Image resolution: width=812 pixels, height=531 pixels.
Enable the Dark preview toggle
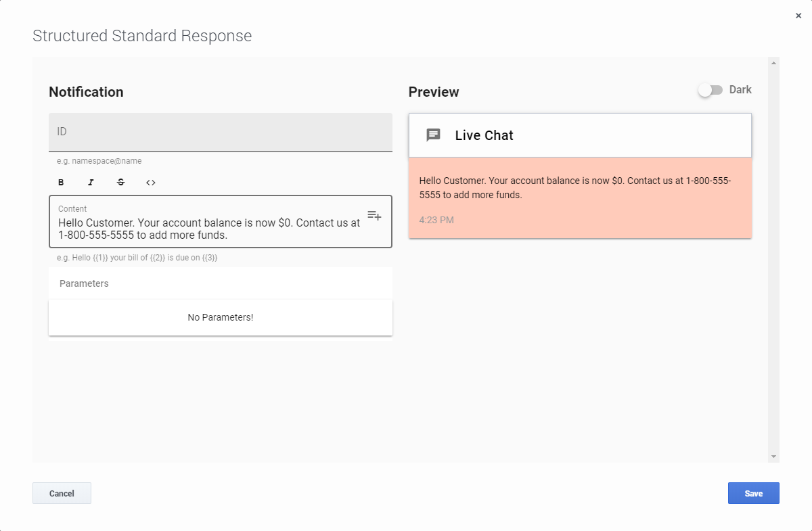point(710,90)
